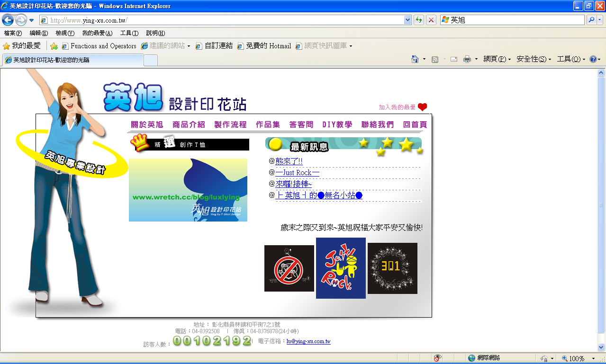Click the Home page icon in command bar
The image size is (606, 364).
pyautogui.click(x=415, y=59)
